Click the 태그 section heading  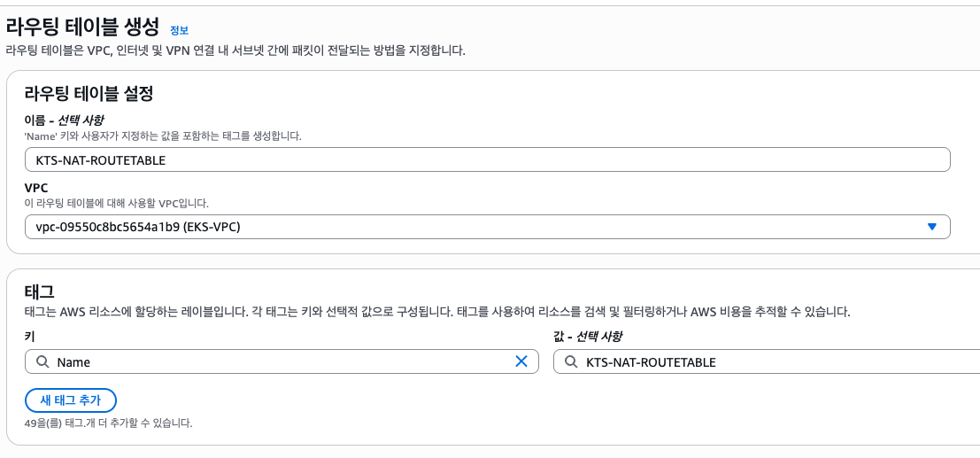39,291
